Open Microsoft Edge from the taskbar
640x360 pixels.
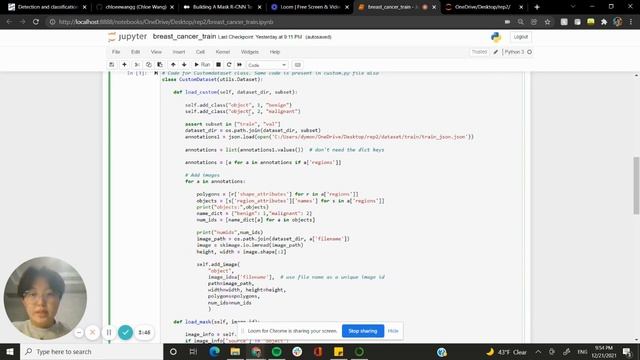[x=214, y=351]
